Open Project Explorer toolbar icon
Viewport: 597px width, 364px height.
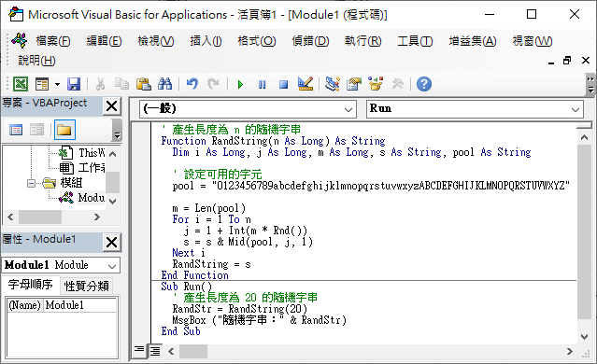[x=333, y=84]
